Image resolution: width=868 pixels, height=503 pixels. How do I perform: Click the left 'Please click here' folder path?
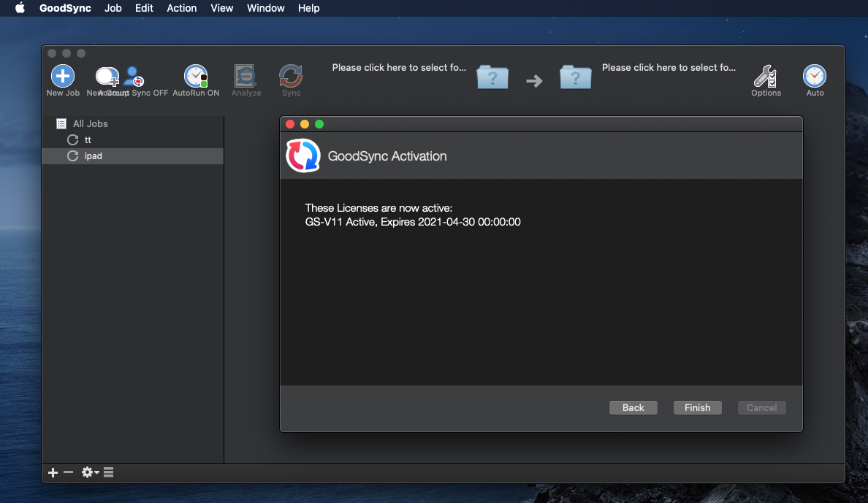tap(399, 67)
